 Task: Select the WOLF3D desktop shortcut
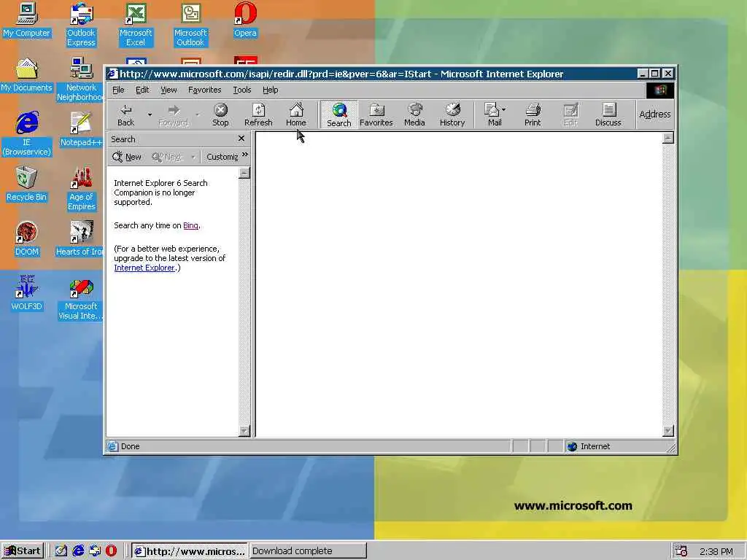[27, 293]
